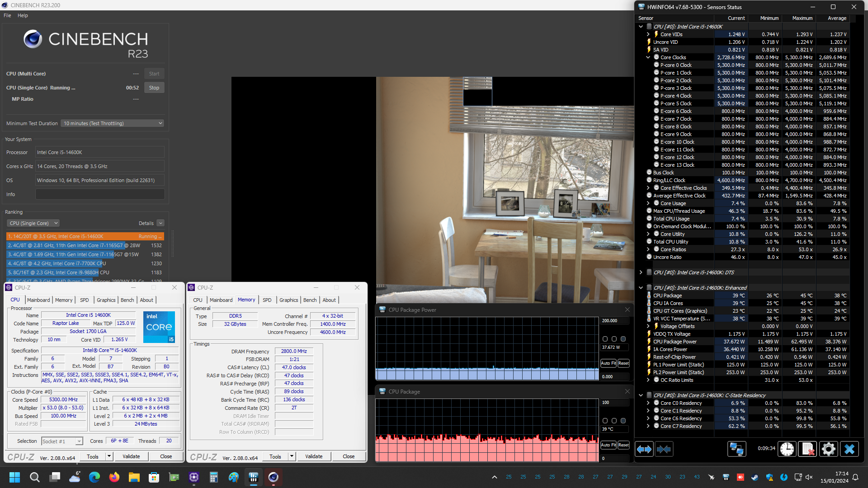Screen dimensions: 868x488
Task: Expand the CPU [#0] DTS section
Action: coord(641,272)
